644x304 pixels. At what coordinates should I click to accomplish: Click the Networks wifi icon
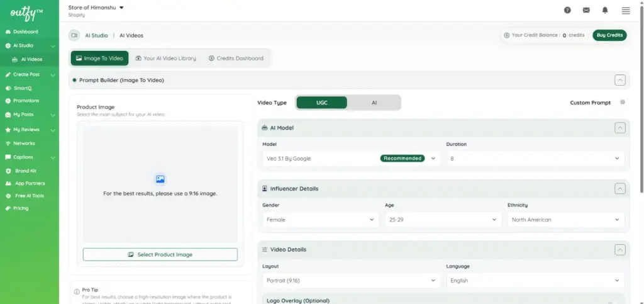tap(8, 144)
